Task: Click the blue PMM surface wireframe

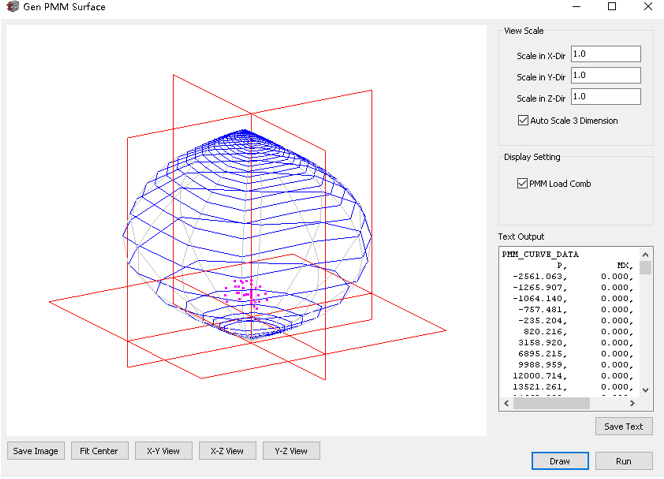Action: [x=247, y=234]
